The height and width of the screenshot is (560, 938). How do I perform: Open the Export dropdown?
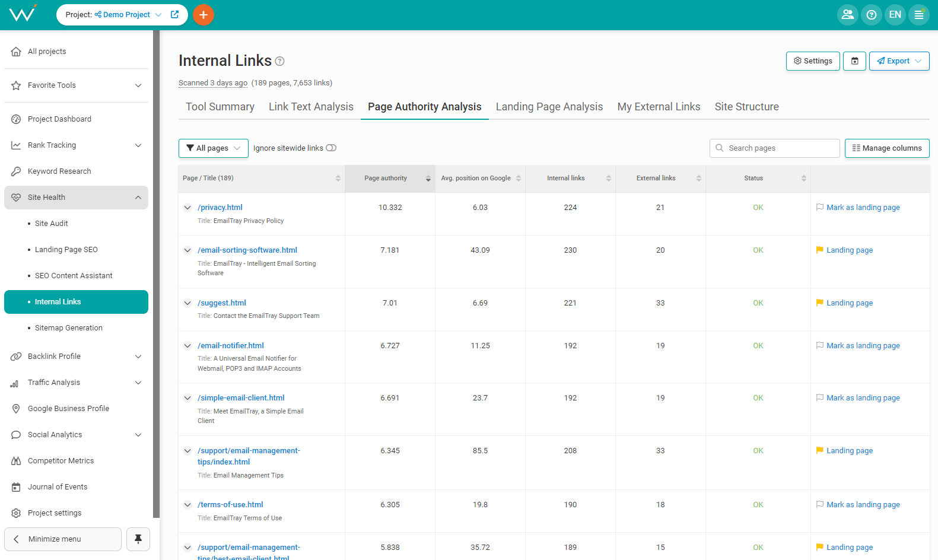pos(899,61)
